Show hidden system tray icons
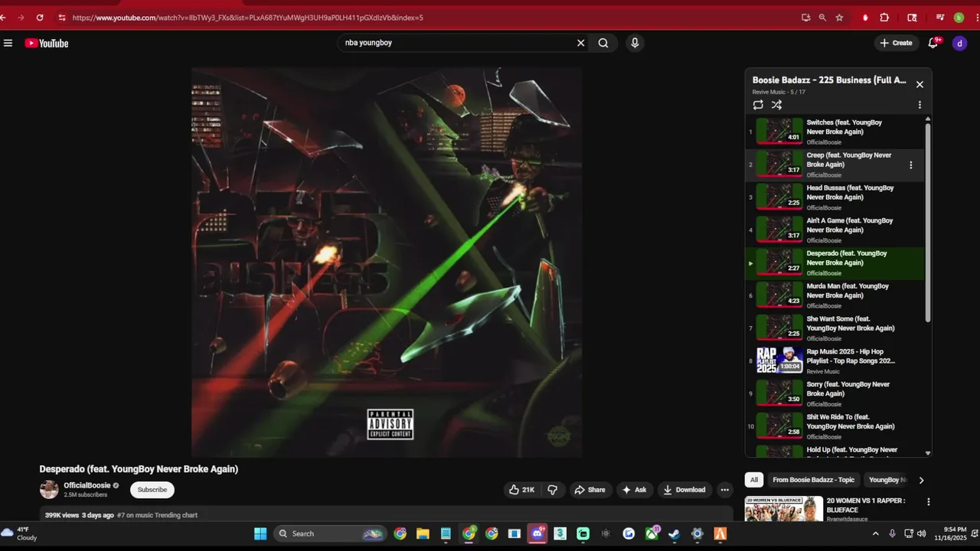This screenshot has width=980, height=551. [875, 533]
